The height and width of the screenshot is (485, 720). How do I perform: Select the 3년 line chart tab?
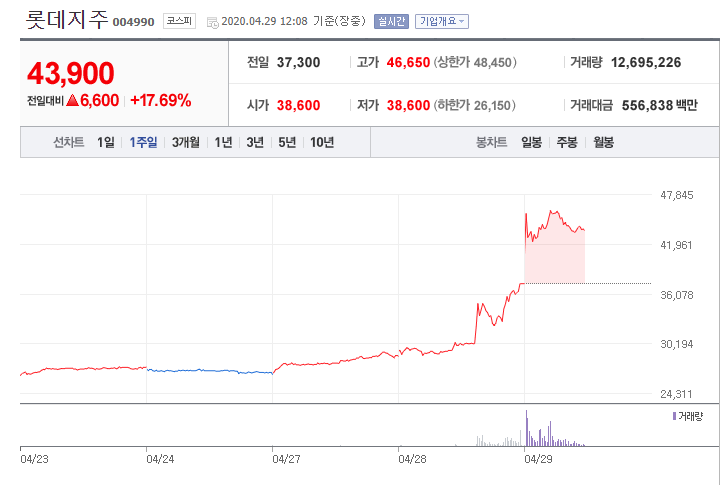(255, 142)
